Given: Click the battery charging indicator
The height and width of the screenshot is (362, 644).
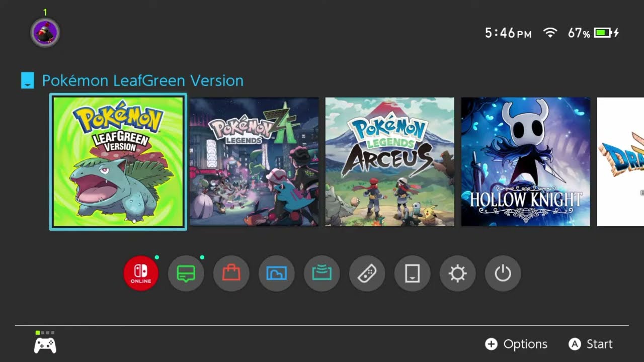Looking at the screenshot, I should click(607, 33).
